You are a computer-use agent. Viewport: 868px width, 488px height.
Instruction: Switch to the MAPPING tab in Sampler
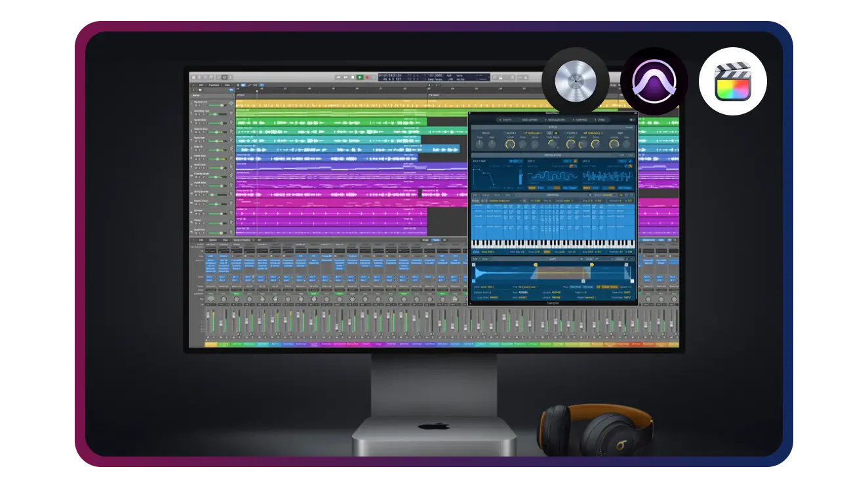point(581,120)
